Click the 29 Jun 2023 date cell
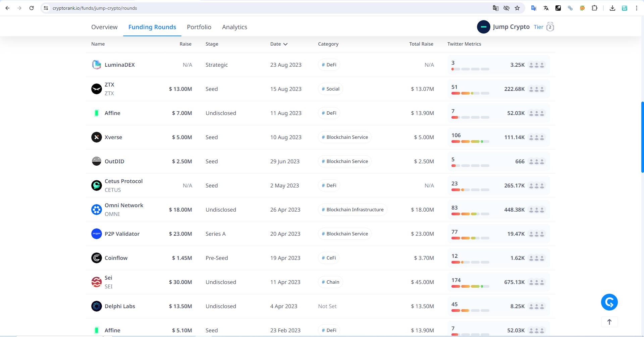 [285, 161]
